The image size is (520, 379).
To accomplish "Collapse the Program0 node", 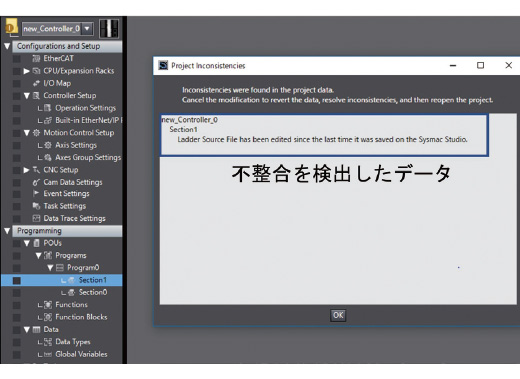I will [x=50, y=268].
